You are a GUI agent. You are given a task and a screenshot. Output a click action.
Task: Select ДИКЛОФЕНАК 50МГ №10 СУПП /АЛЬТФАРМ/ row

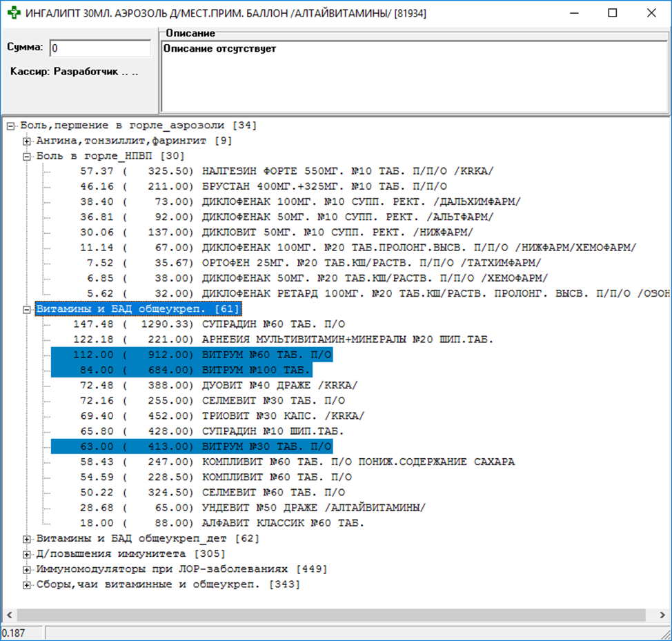pyautogui.click(x=287, y=217)
